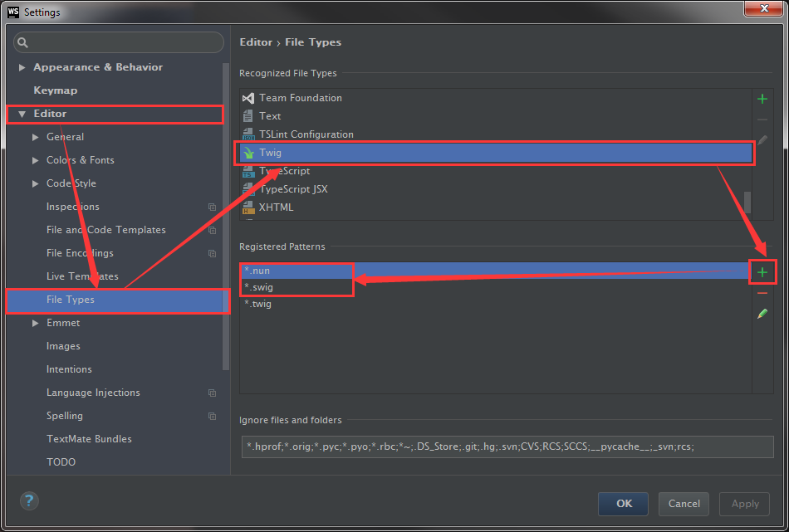Image resolution: width=789 pixels, height=532 pixels.
Task: Expand the Colors & Fonts subsection
Action: [x=35, y=160]
